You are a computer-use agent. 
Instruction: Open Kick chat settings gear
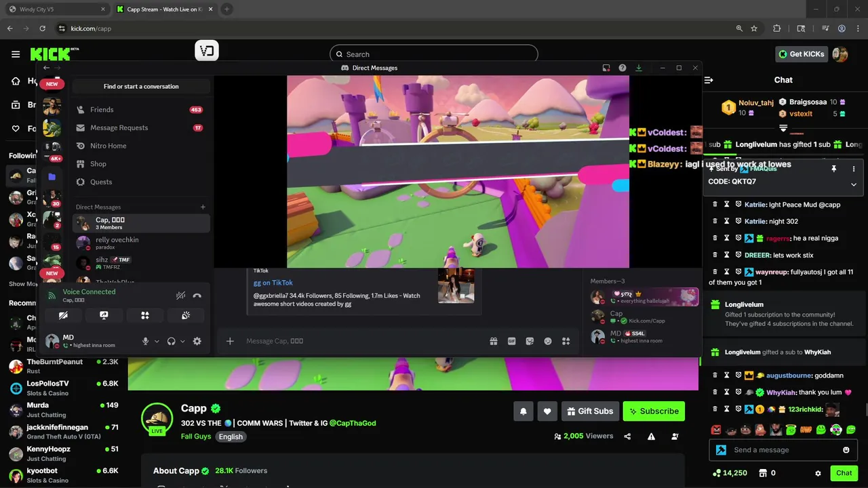[x=818, y=473]
